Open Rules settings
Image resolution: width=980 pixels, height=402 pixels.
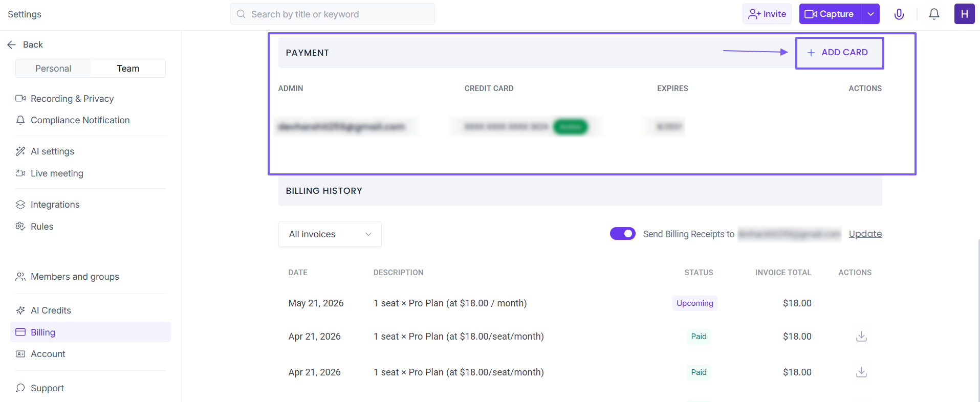(x=34, y=227)
